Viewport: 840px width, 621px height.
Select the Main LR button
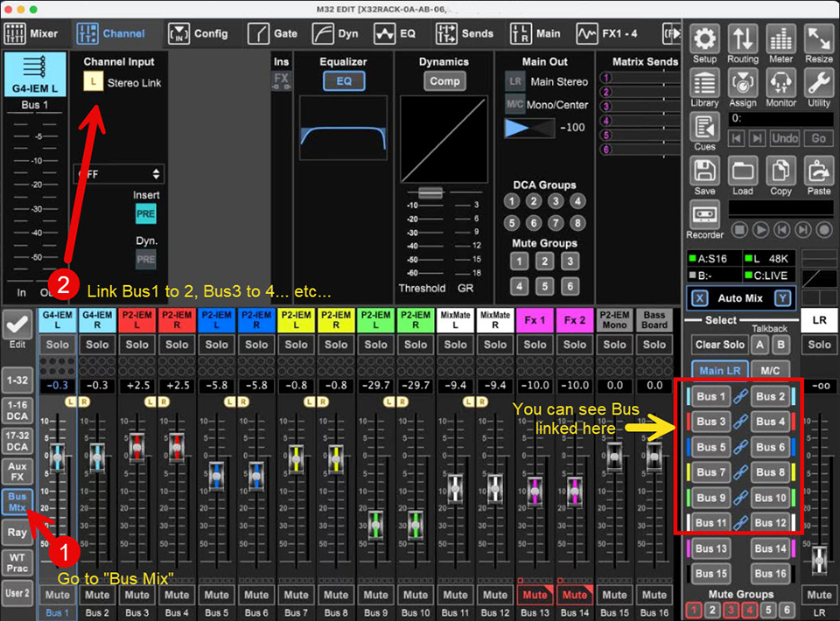[x=719, y=371]
